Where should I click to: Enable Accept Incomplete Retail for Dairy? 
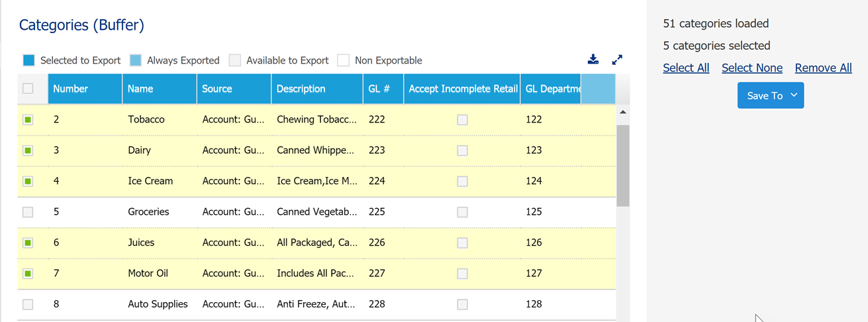pos(462,150)
